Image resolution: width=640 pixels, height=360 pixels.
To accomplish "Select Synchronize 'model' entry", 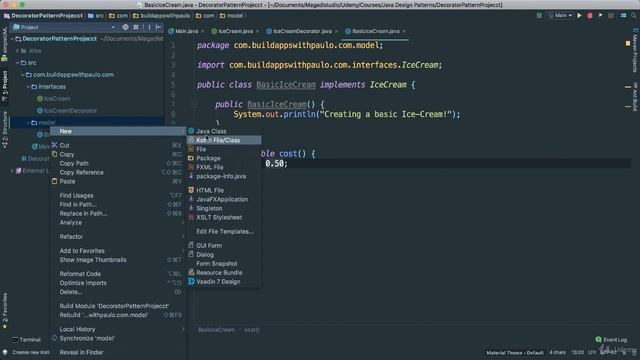I will point(118,338).
